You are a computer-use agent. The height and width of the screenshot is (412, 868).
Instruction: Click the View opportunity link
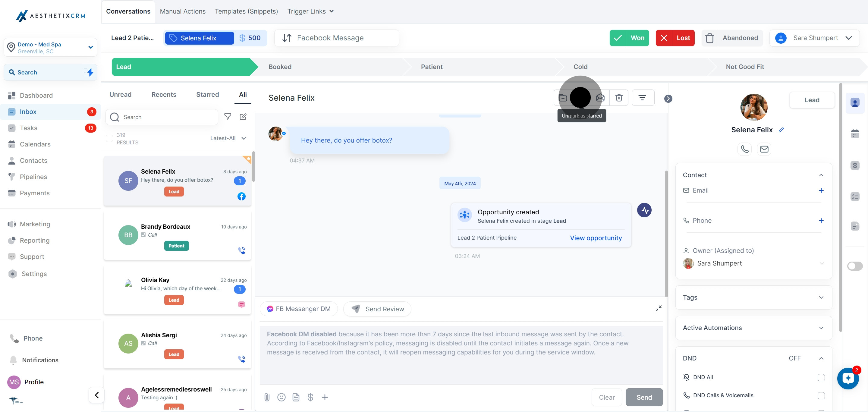[596, 238]
